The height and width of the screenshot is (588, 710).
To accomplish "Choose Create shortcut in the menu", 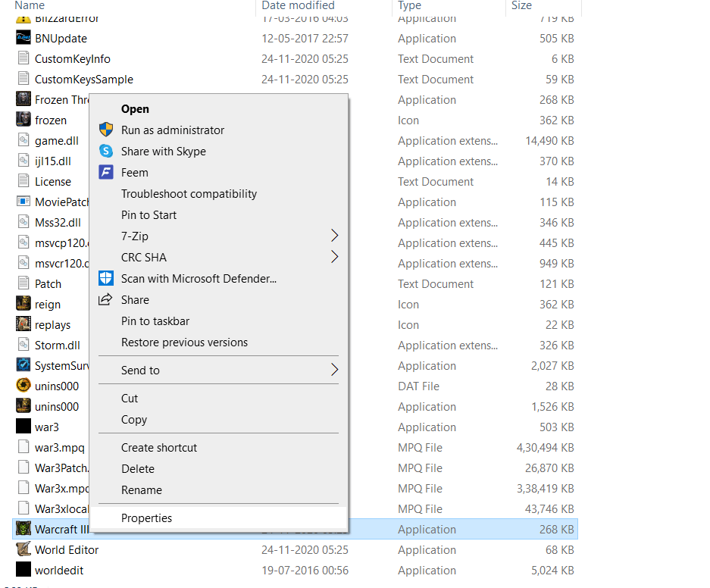I will click(159, 448).
